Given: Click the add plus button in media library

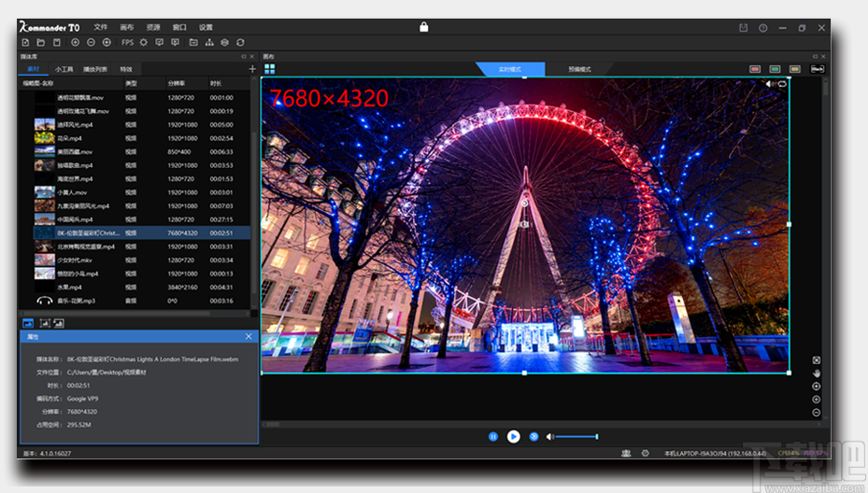Looking at the screenshot, I should tap(252, 69).
